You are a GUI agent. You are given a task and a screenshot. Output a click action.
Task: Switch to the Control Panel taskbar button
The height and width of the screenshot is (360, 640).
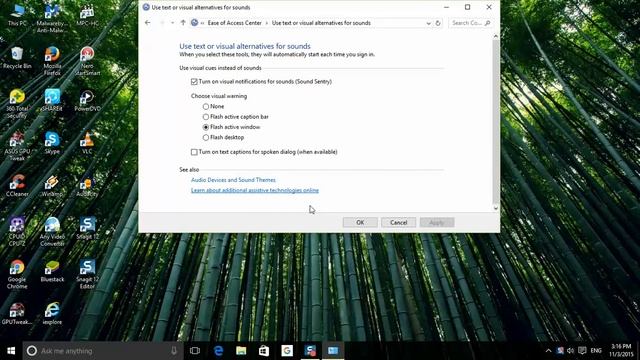point(333,351)
